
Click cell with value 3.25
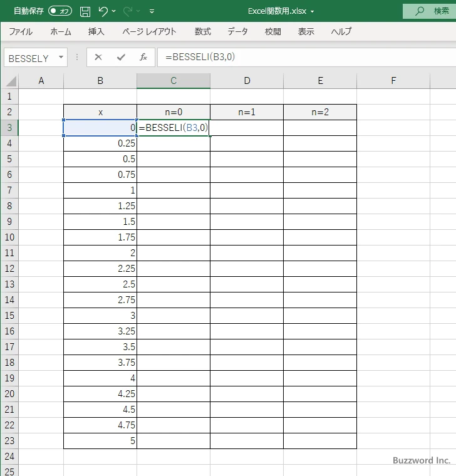point(100,331)
